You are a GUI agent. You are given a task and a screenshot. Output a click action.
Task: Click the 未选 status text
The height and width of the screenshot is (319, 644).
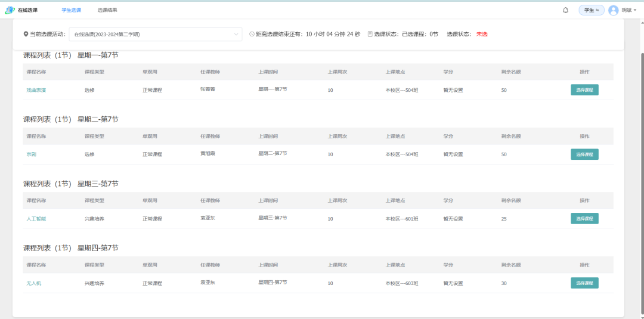pyautogui.click(x=482, y=35)
